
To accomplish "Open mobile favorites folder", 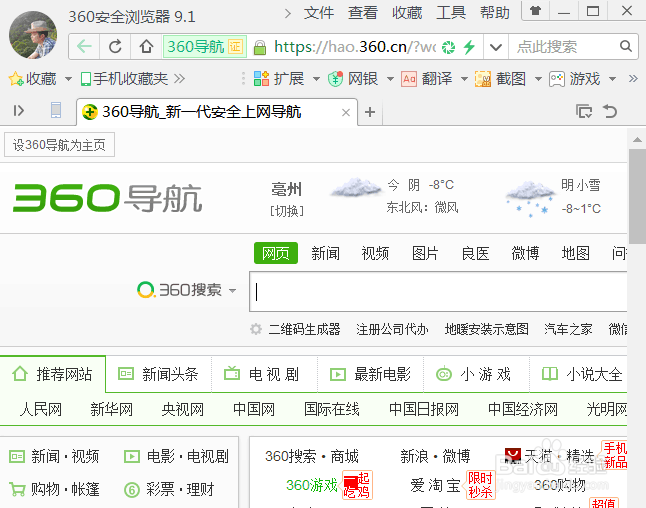I will pos(124,79).
